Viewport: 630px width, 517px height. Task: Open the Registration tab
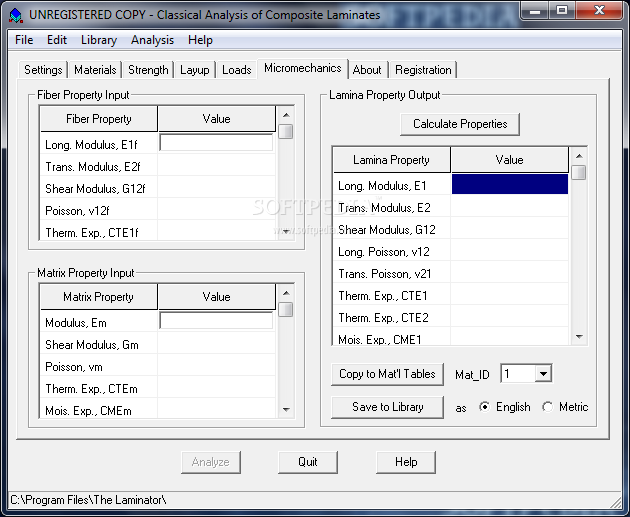click(423, 70)
